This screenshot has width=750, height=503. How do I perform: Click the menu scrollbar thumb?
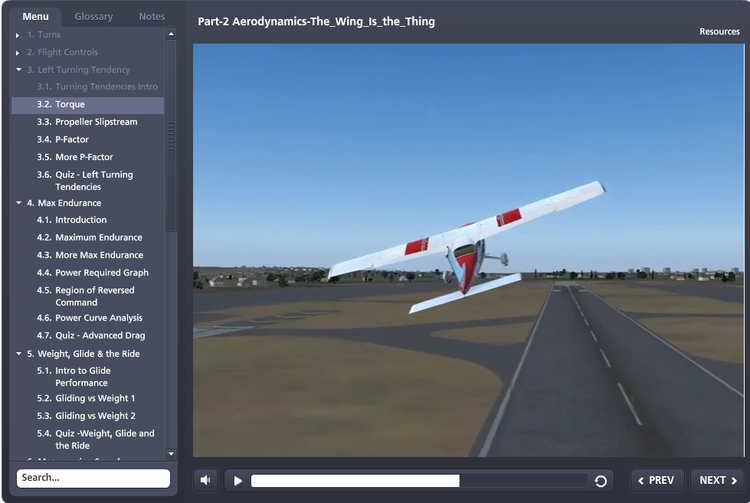(x=171, y=136)
